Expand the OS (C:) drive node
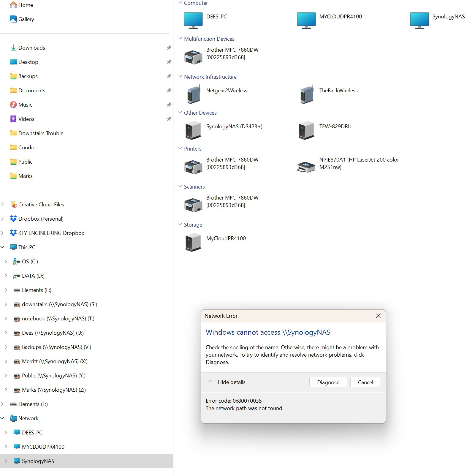The width and height of the screenshot is (475, 476). (x=6, y=261)
